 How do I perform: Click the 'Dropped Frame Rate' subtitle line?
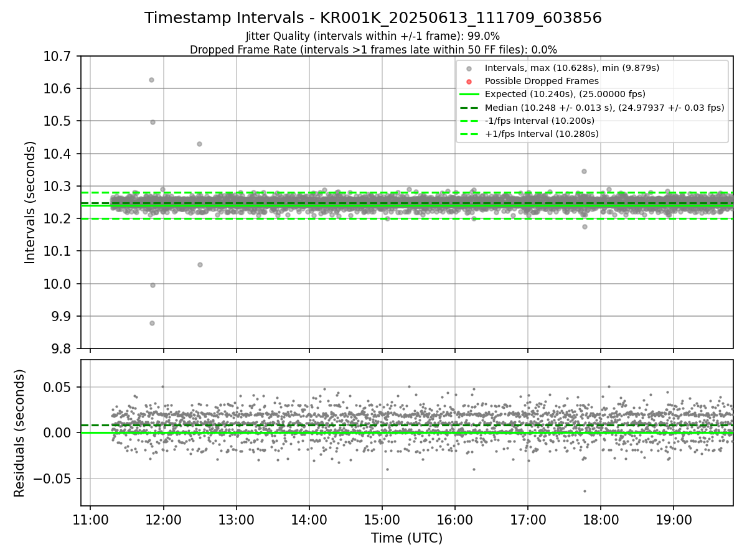click(x=373, y=50)
